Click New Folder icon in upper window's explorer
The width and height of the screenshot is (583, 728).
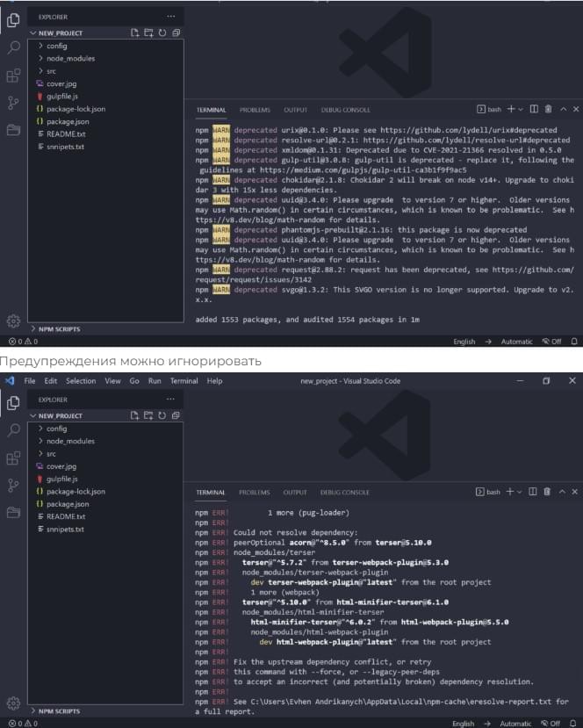tap(148, 32)
